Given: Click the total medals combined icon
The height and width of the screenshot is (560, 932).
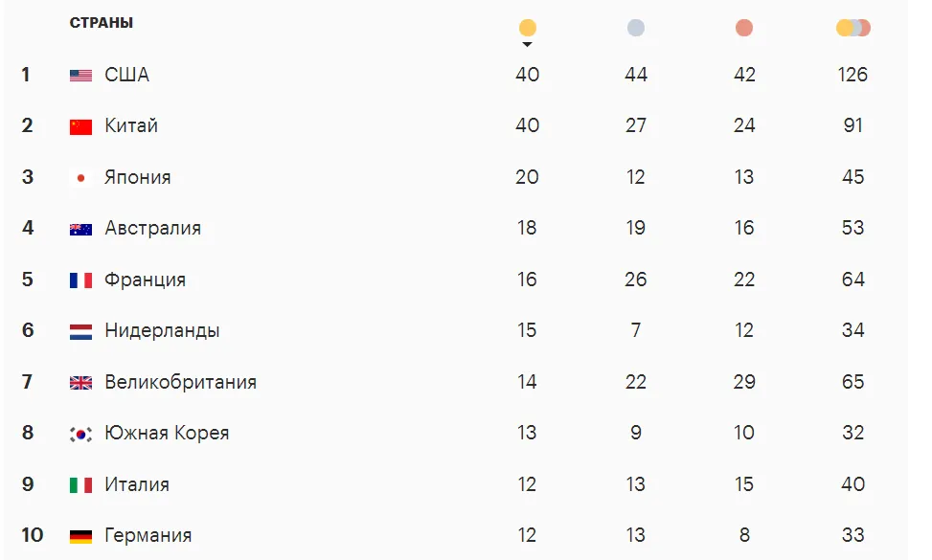Looking at the screenshot, I should 852,28.
